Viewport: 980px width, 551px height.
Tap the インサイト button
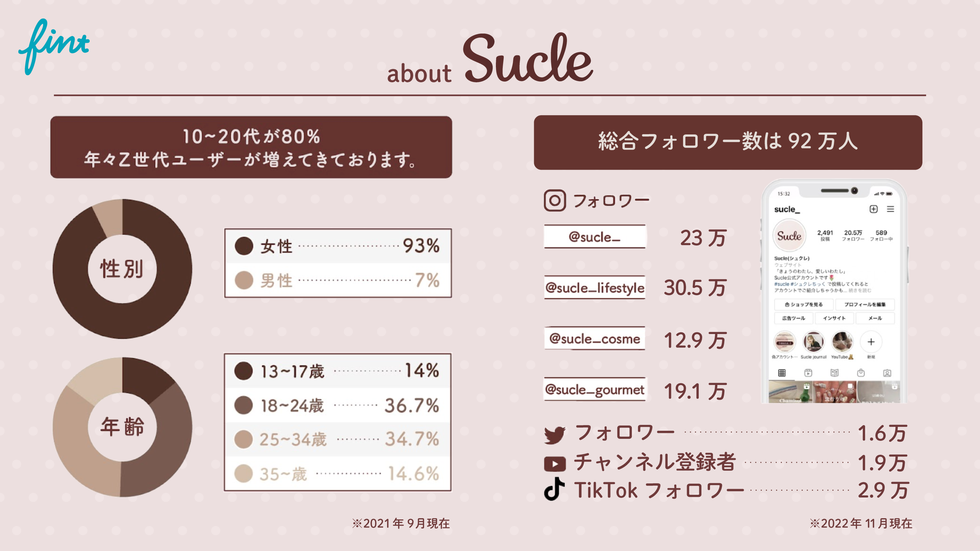pos(834,318)
